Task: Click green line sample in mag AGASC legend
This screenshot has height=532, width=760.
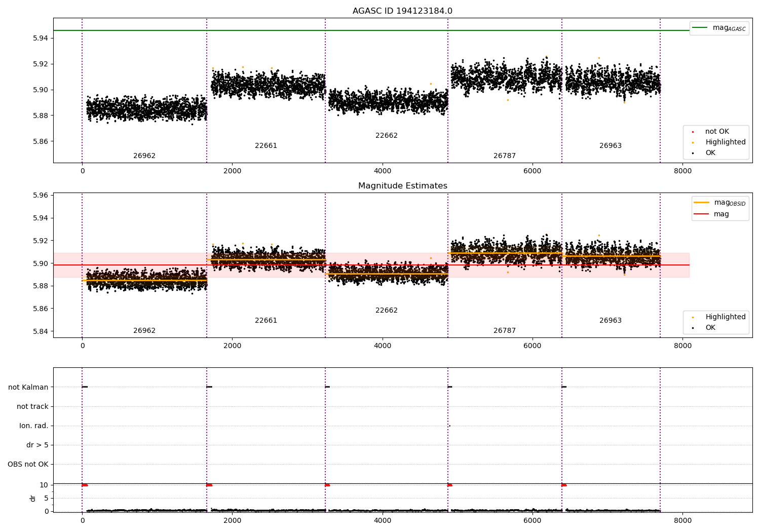Action: click(700, 28)
